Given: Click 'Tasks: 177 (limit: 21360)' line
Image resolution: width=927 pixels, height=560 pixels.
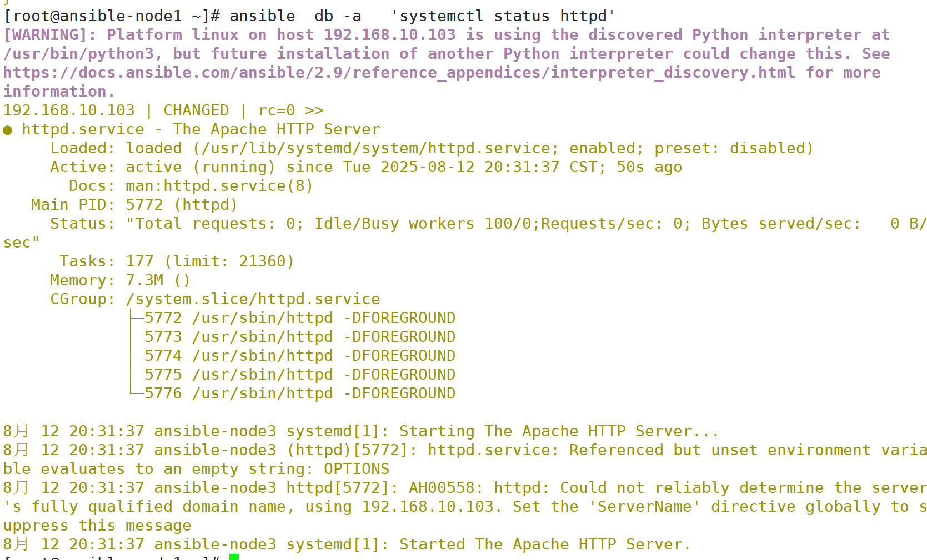Looking at the screenshot, I should point(177,261).
